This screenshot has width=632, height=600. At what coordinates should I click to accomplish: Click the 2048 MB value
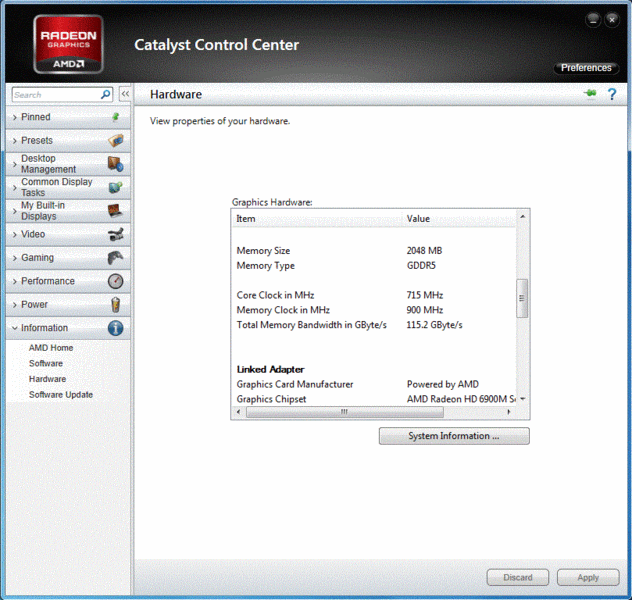pos(424,251)
